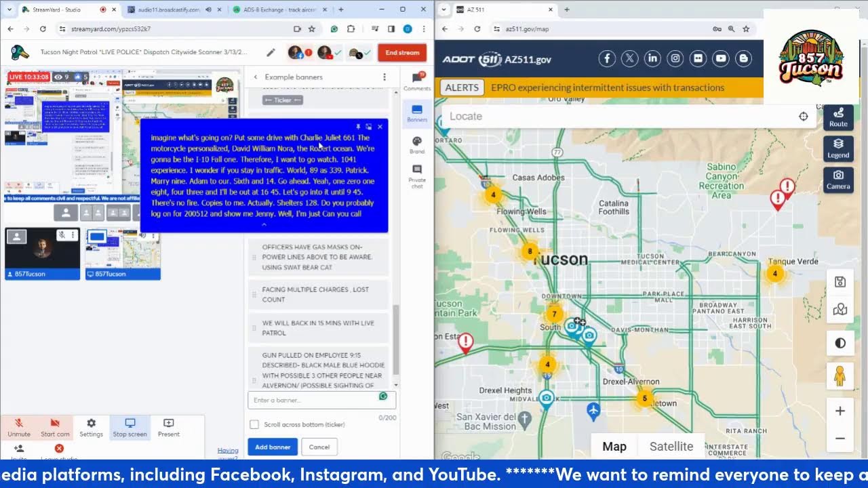Open options on 857Tucson camera thumbnail
This screenshot has height=488, width=868.
click(x=73, y=235)
